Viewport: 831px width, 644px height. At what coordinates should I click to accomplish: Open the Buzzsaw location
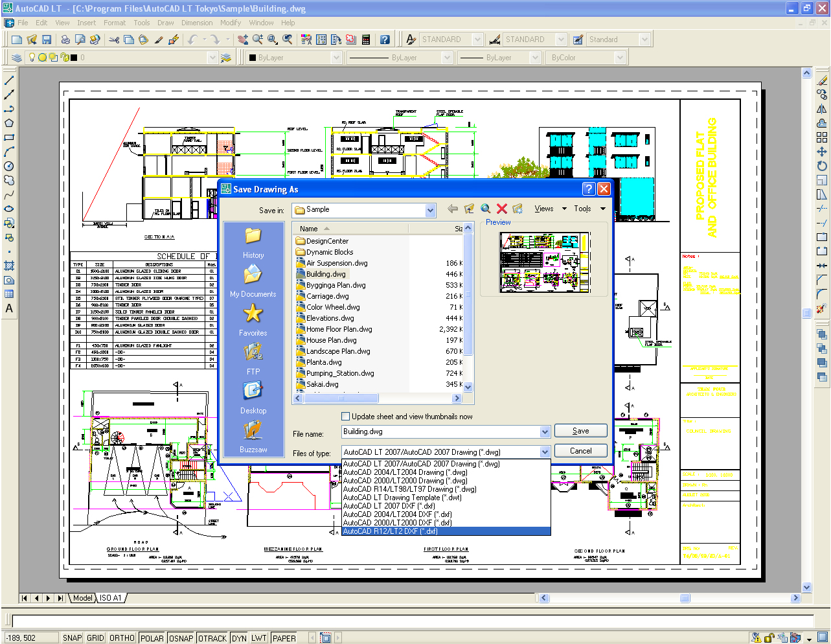(253, 437)
